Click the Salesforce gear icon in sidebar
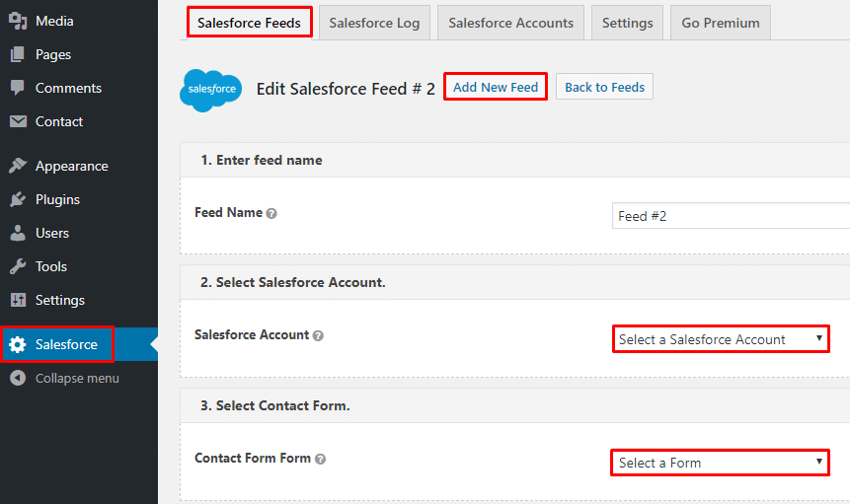This screenshot has width=850, height=504. (x=18, y=344)
